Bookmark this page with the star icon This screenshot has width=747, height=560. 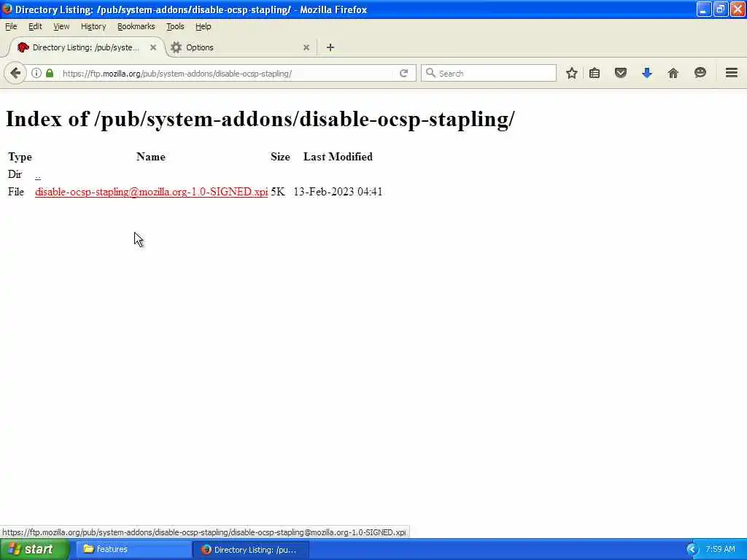coord(572,74)
